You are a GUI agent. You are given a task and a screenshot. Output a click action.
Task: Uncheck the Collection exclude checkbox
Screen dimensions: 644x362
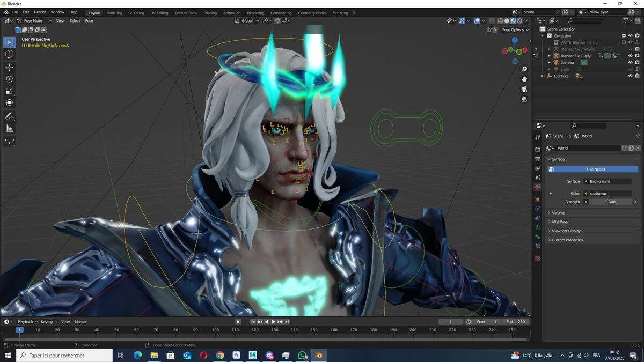pyautogui.click(x=624, y=36)
